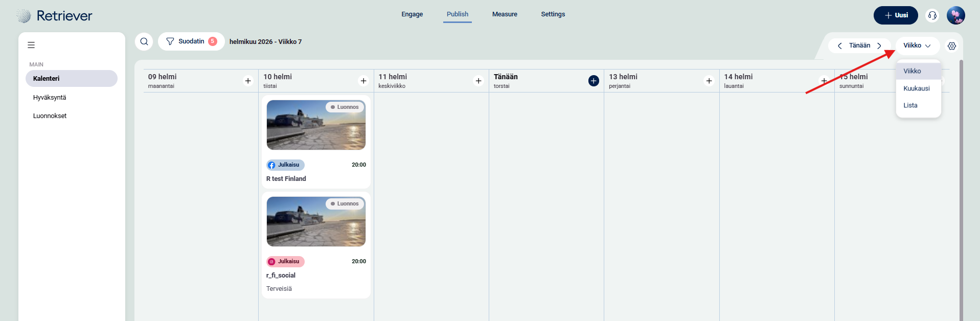The height and width of the screenshot is (321, 980).
Task: Switch to Measure tab
Action: tap(505, 14)
